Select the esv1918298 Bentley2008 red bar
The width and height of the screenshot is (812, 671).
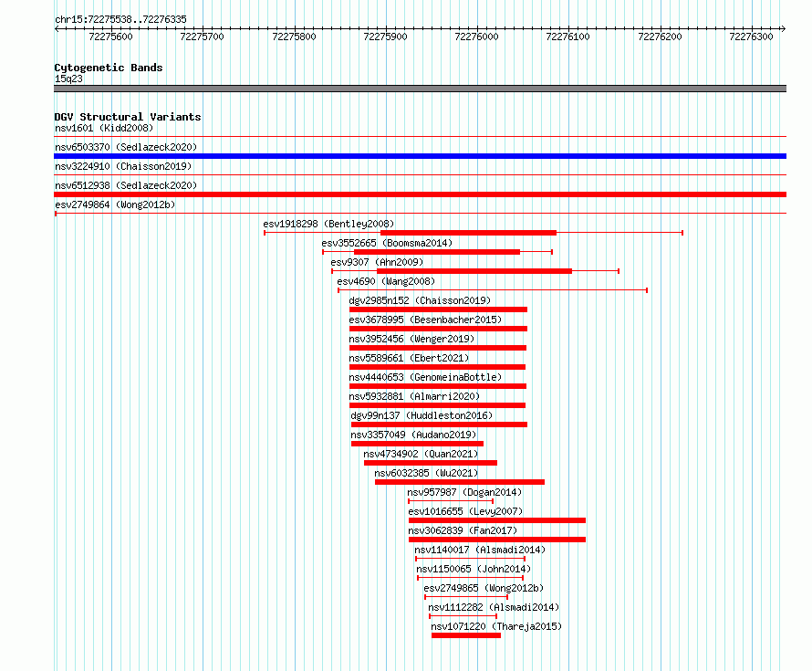click(468, 233)
